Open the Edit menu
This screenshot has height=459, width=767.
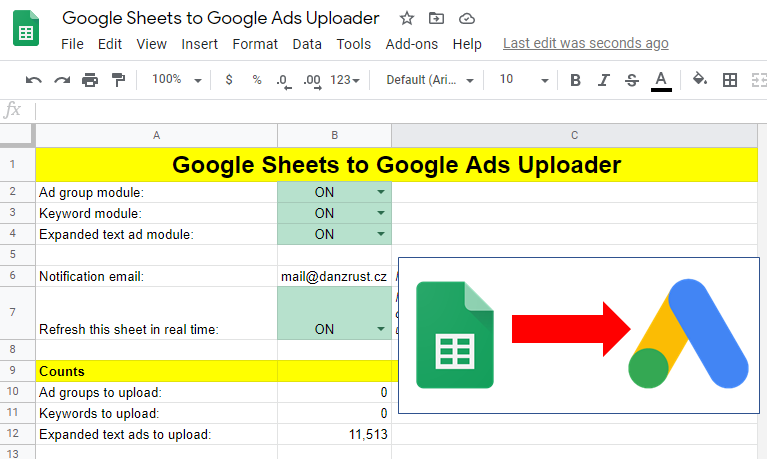[x=110, y=44]
